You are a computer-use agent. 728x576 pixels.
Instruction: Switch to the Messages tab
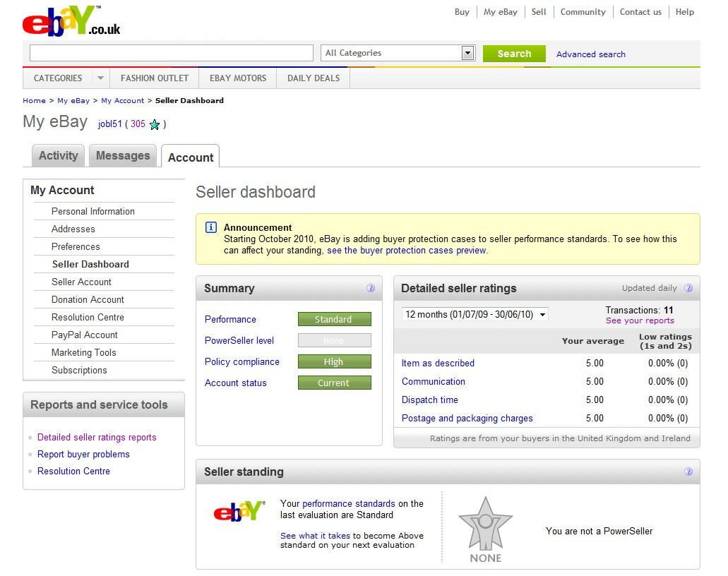[x=123, y=156]
